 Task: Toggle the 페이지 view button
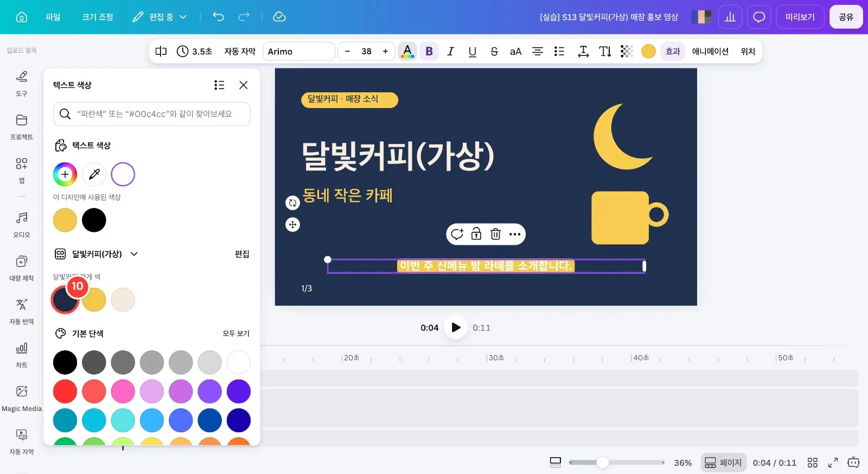coord(723,463)
